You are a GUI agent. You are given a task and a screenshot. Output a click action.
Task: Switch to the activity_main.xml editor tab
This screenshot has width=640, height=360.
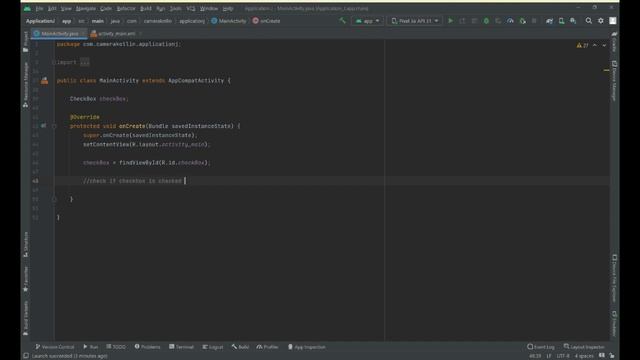click(116, 33)
